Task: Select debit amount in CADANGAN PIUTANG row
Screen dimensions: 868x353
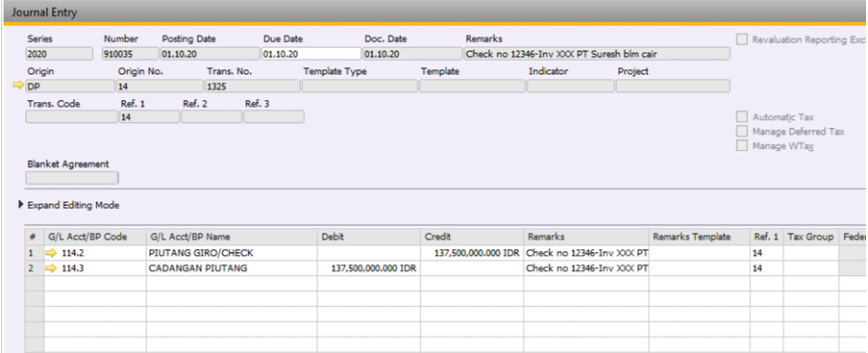Action: point(369,268)
